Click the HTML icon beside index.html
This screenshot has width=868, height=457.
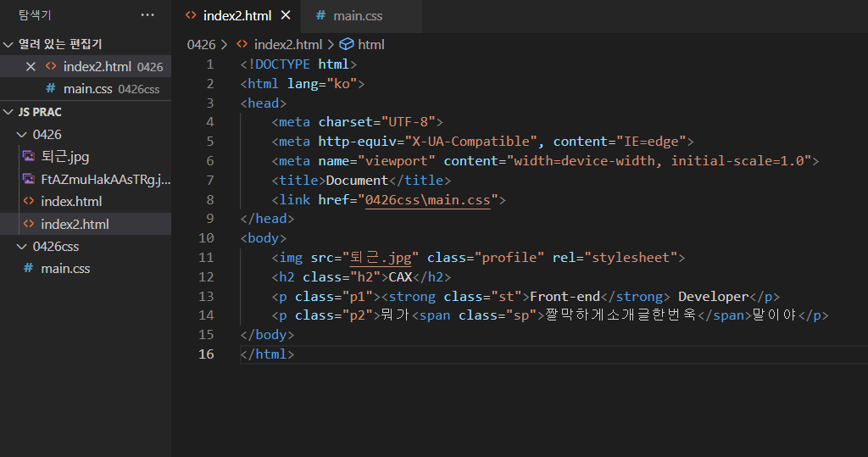point(29,201)
